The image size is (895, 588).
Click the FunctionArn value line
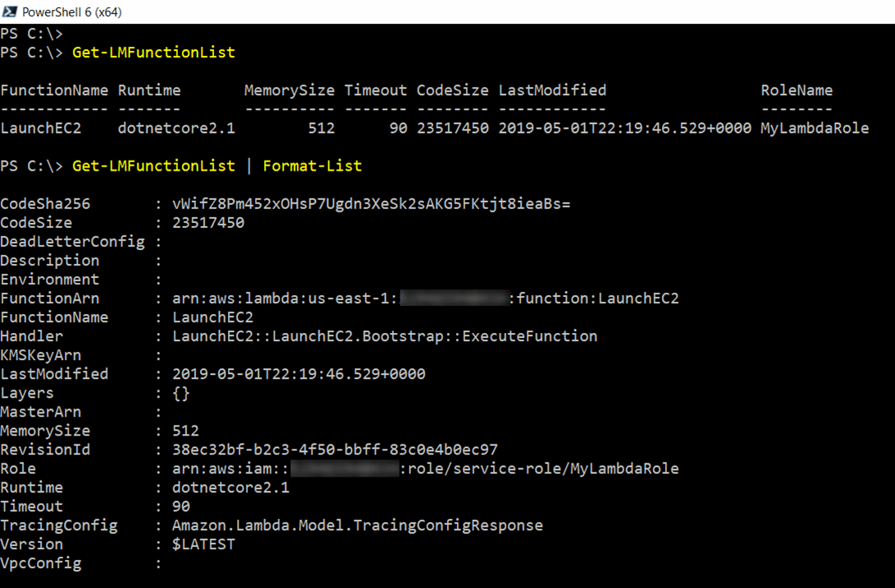coord(425,299)
